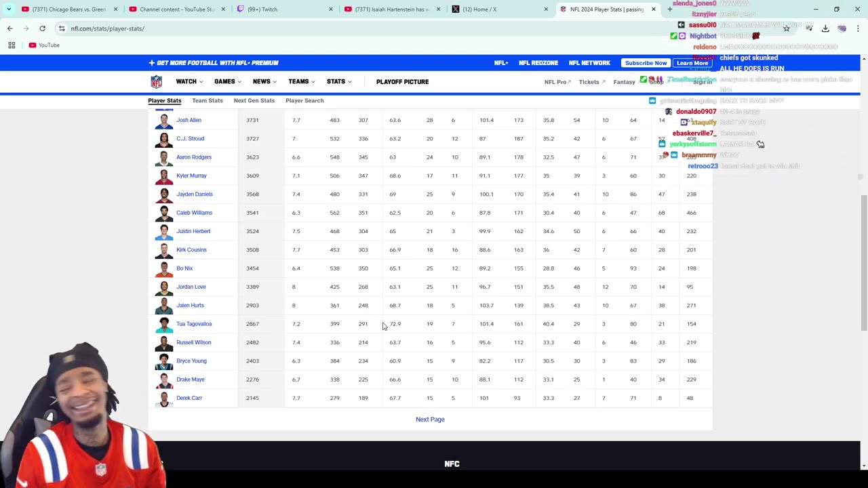The width and height of the screenshot is (868, 488).
Task: Open the tab search dropdown arrow
Action: click(9, 9)
